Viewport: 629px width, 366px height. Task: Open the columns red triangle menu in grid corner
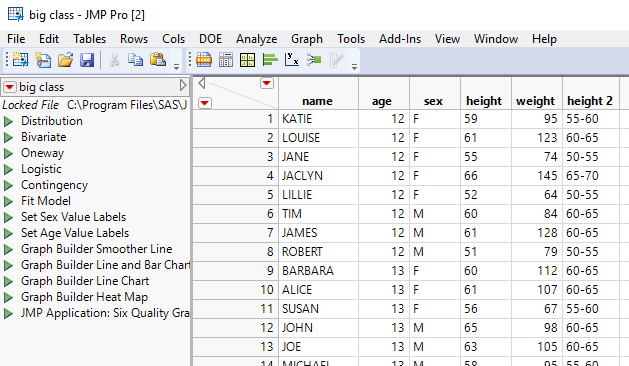(x=267, y=83)
